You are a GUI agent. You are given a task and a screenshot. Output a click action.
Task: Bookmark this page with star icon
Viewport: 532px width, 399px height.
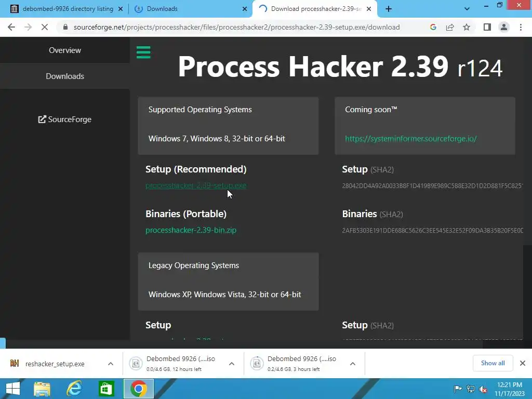(x=467, y=27)
